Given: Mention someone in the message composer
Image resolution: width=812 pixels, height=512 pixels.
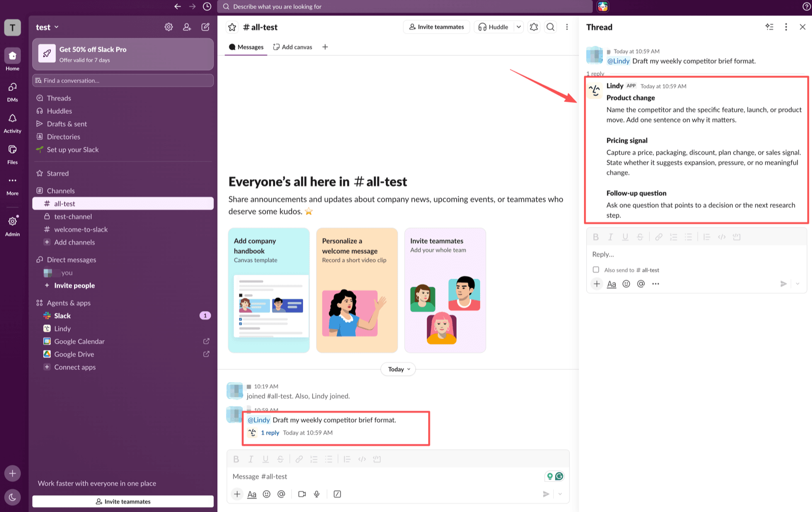Looking at the screenshot, I should 281,494.
